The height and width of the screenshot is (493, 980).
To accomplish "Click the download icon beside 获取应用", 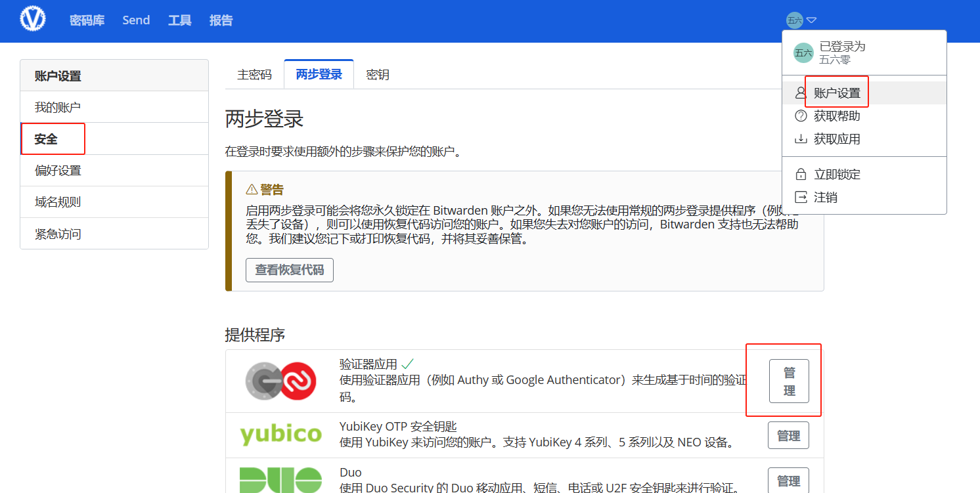I will click(x=801, y=139).
